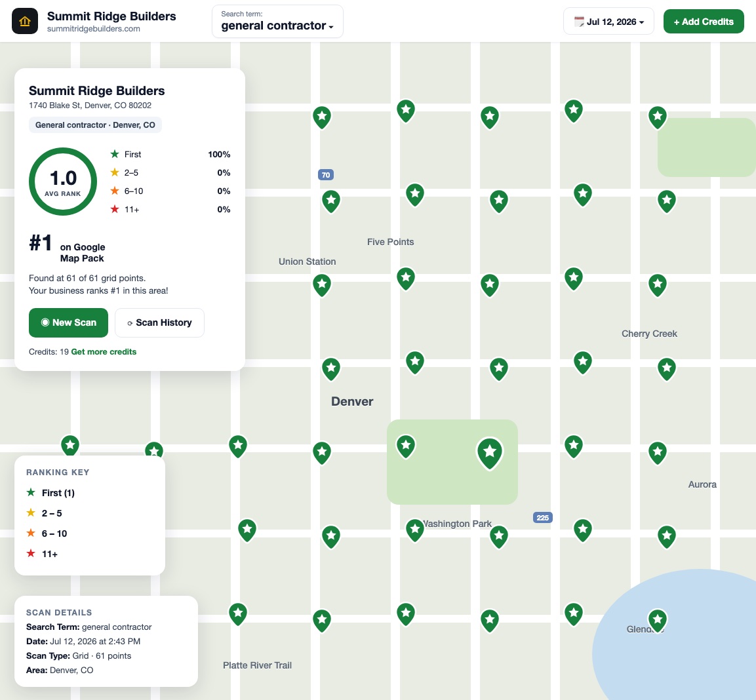
Task: Select the smaller pin inside the green park
Action: (406, 446)
